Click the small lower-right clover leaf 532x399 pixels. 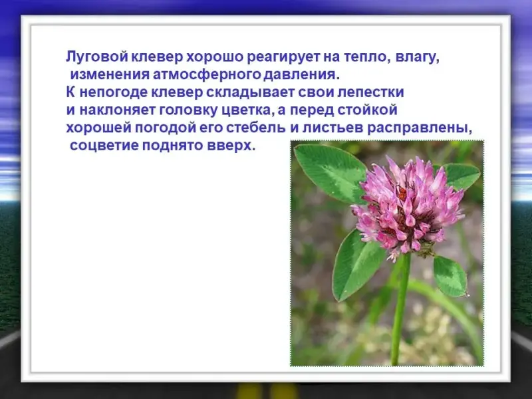(x=450, y=275)
